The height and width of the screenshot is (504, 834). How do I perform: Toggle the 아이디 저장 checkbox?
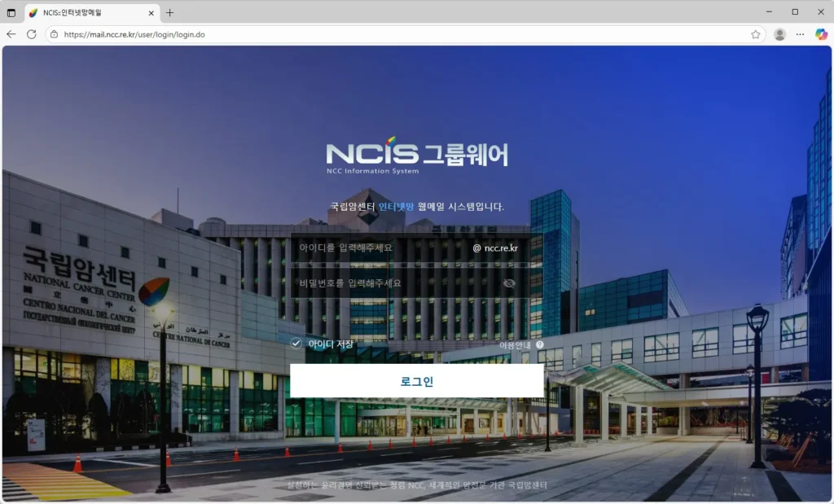[296, 344]
